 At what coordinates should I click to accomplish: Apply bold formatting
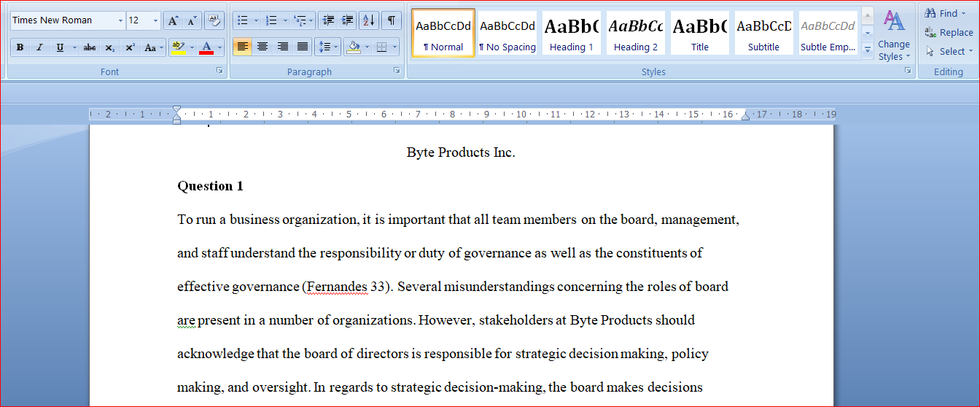(x=20, y=47)
